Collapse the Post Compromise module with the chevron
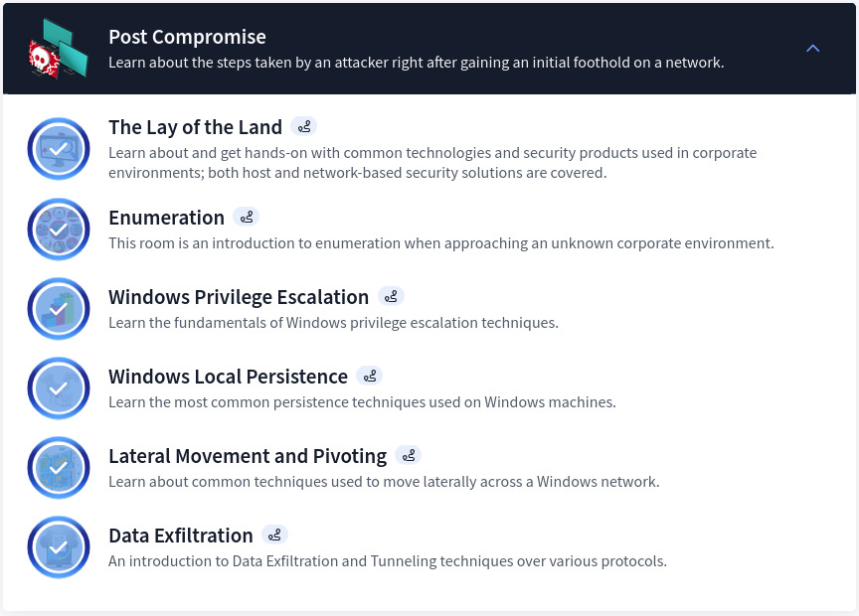The height and width of the screenshot is (616, 859). 813,48
